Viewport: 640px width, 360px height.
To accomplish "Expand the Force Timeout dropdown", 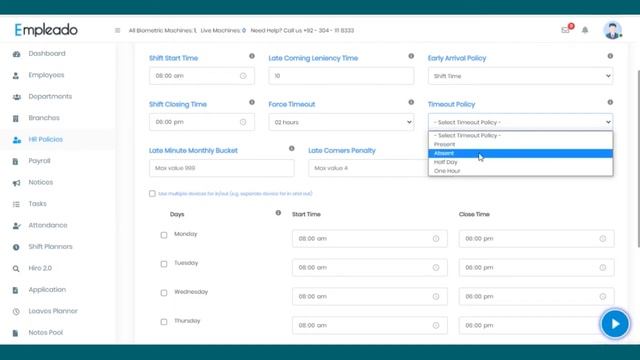I will pyautogui.click(x=341, y=122).
